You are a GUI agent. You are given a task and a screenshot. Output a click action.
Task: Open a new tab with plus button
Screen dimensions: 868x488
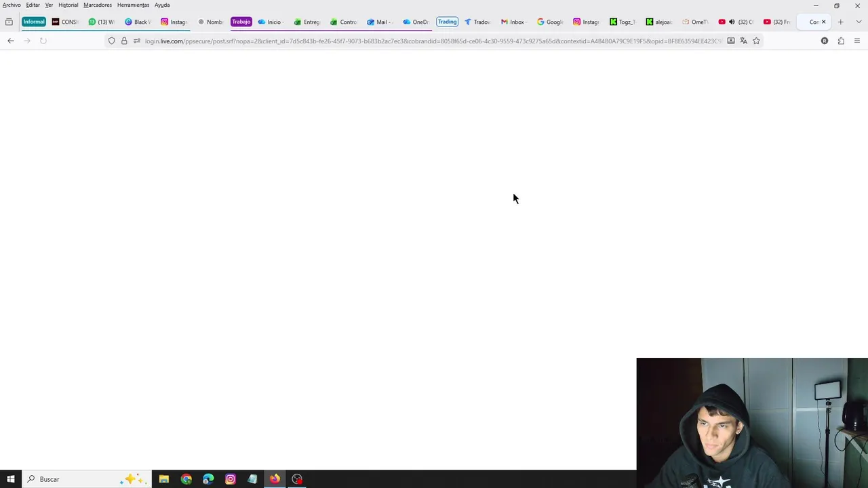tap(841, 22)
